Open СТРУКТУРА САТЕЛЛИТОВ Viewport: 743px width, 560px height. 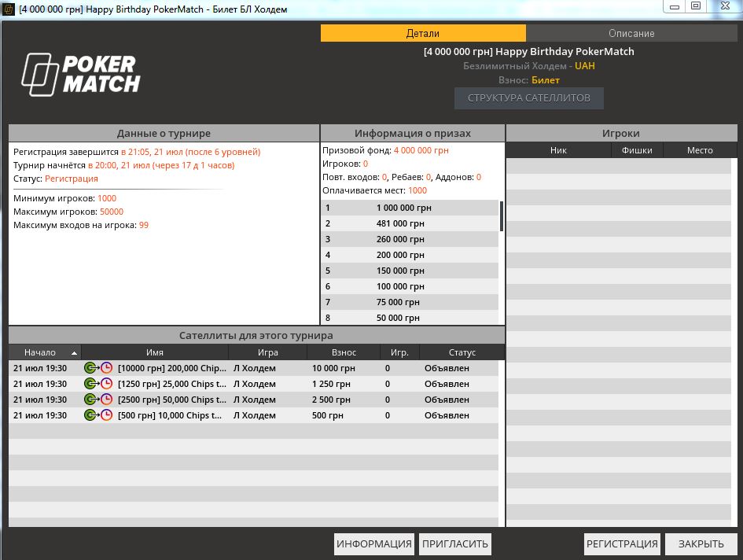click(529, 98)
